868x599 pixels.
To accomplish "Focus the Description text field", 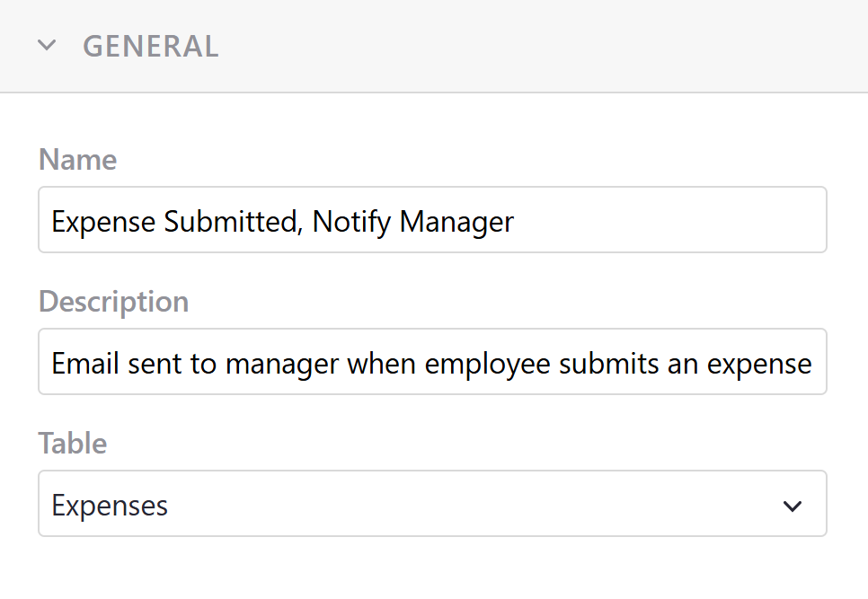I will click(x=431, y=363).
